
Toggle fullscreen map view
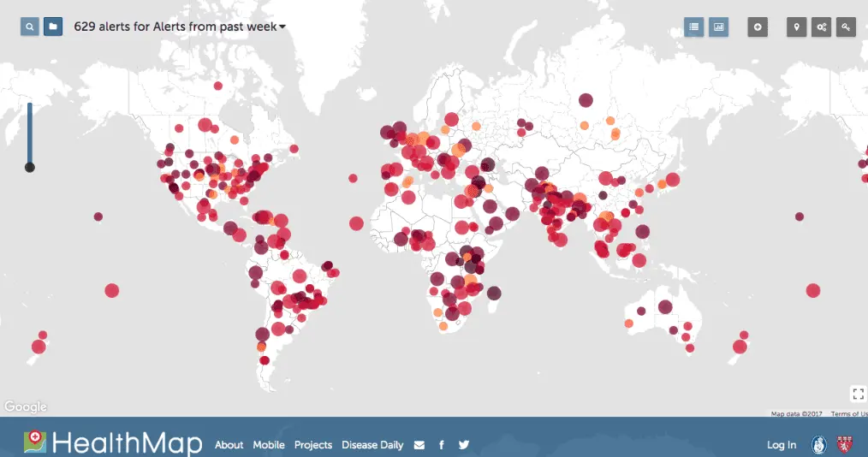[x=859, y=394]
